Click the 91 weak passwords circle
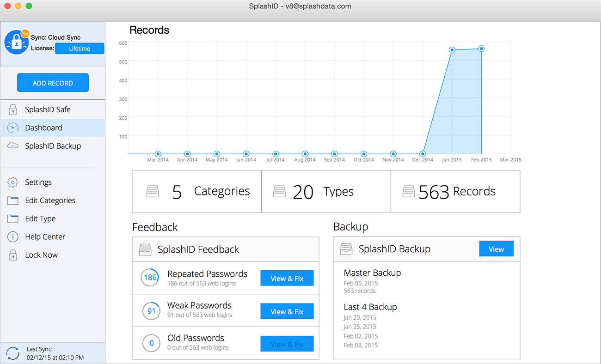 click(151, 311)
